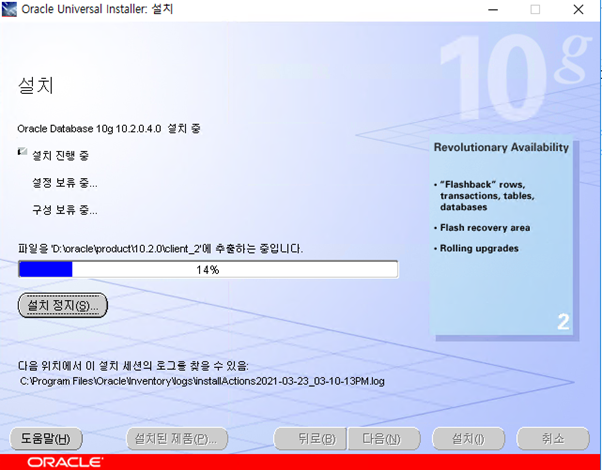
Task: Click the 설치 page heading
Action: pos(36,85)
